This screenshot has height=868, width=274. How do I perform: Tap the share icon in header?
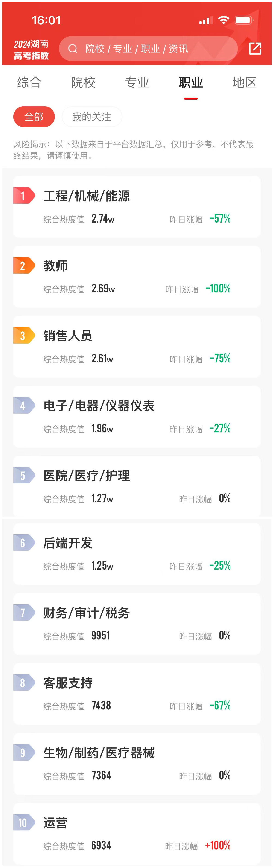pos(255,49)
